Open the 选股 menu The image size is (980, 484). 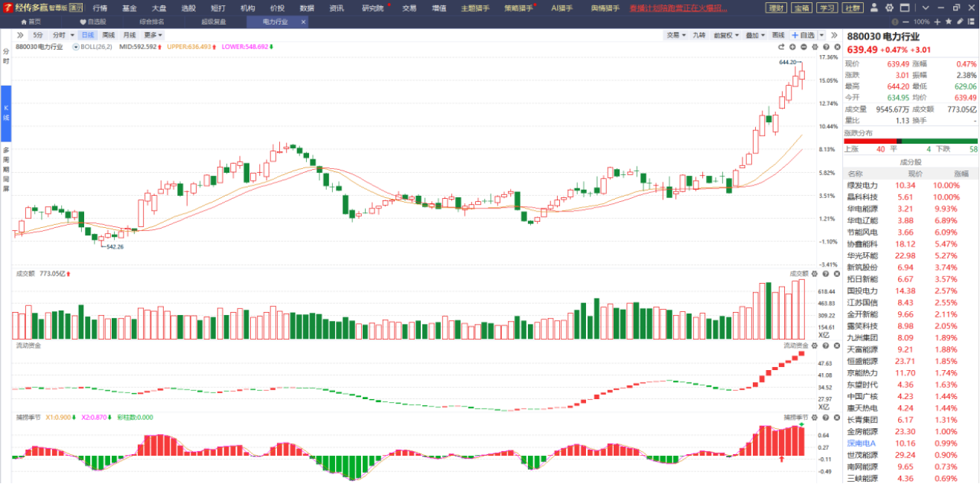click(x=188, y=7)
